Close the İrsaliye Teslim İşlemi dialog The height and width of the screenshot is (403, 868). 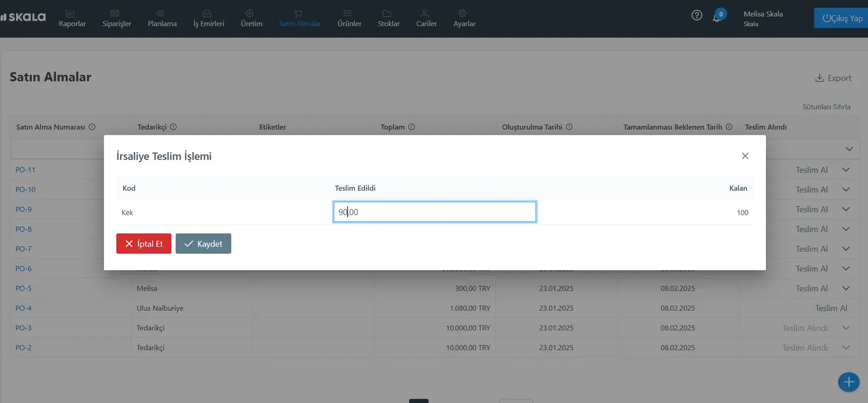pos(745,156)
